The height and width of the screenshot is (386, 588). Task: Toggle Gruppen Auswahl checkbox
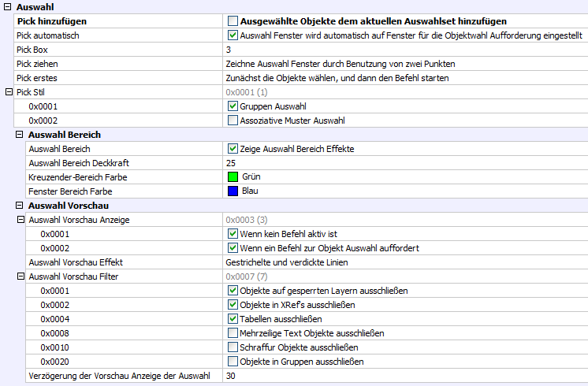(x=233, y=106)
